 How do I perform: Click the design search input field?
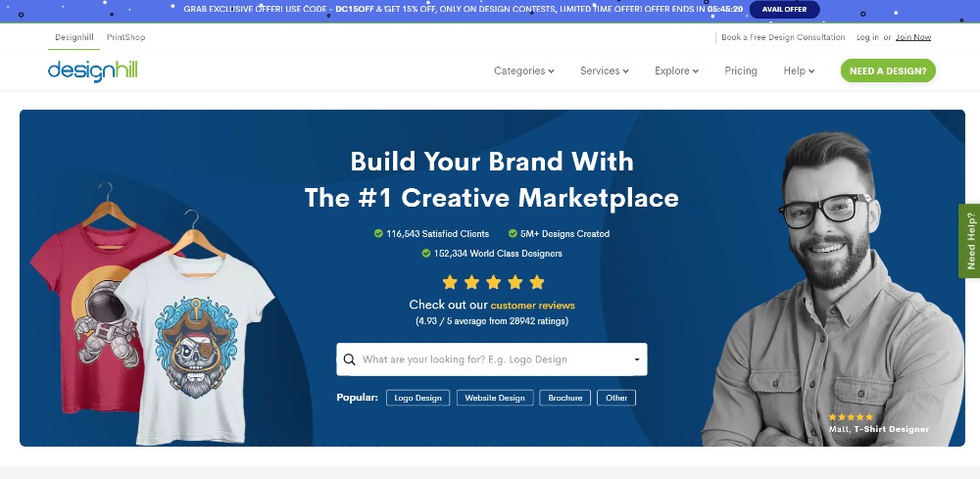pos(492,359)
